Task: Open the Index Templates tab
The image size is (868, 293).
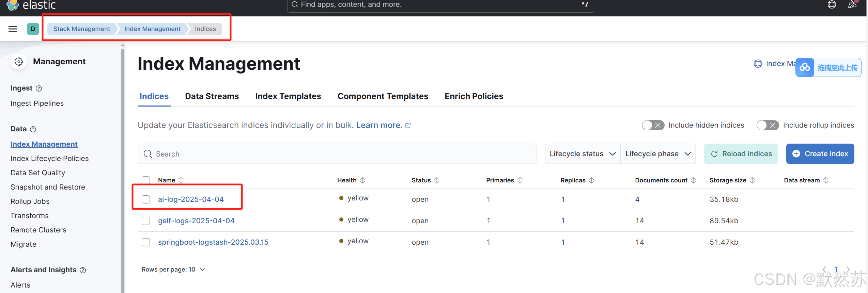Action: pyautogui.click(x=288, y=96)
